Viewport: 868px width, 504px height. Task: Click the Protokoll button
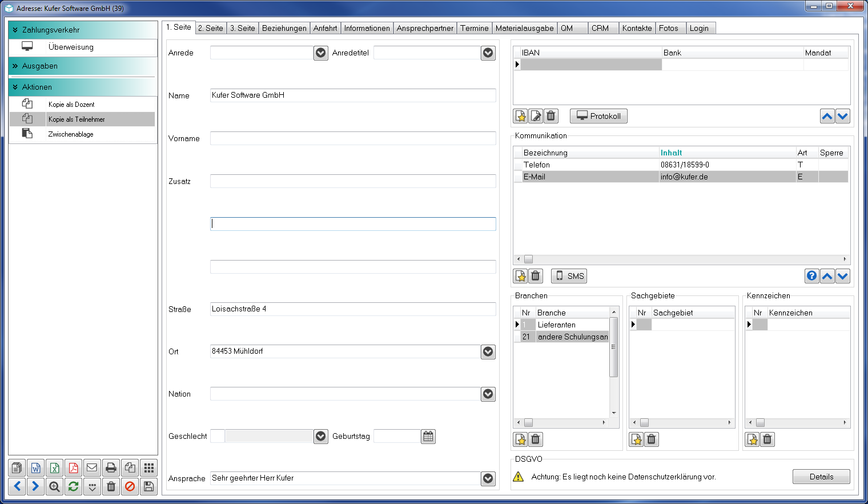click(x=598, y=116)
